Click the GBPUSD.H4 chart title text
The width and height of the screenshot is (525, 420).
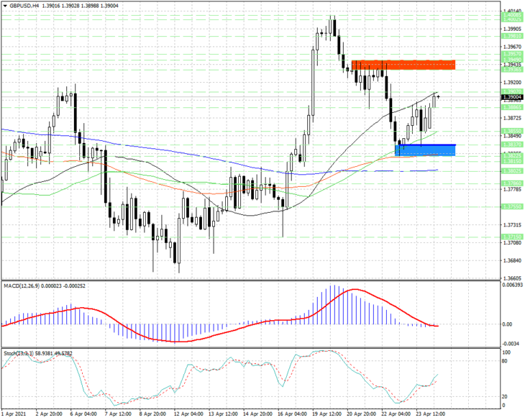pos(22,6)
